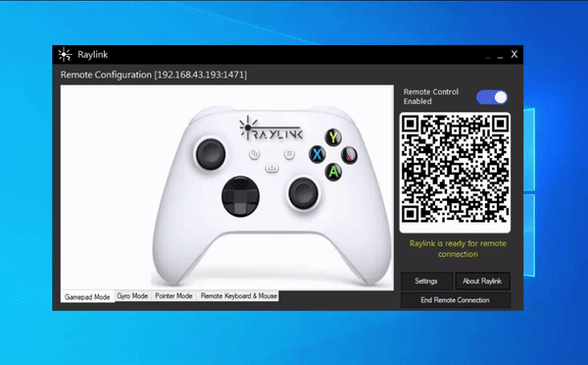The width and height of the screenshot is (588, 365).
Task: Disable the Remote Control Enabled toggle
Action: pos(492,97)
